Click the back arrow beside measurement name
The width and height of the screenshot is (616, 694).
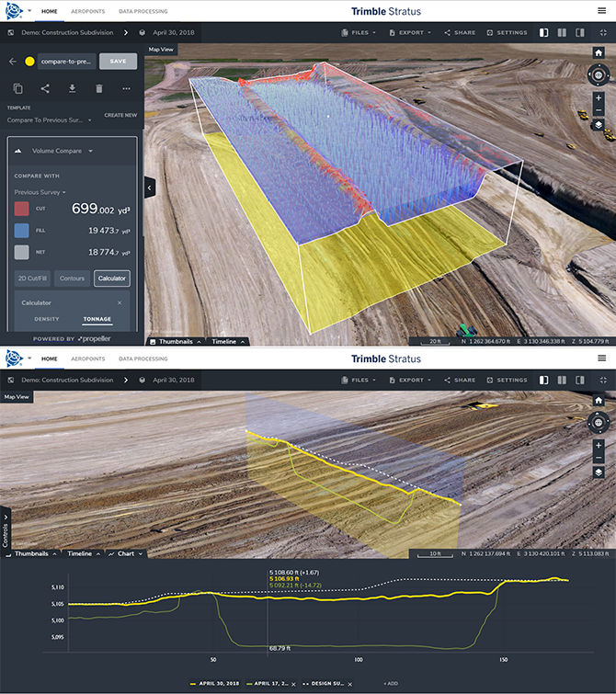[13, 62]
